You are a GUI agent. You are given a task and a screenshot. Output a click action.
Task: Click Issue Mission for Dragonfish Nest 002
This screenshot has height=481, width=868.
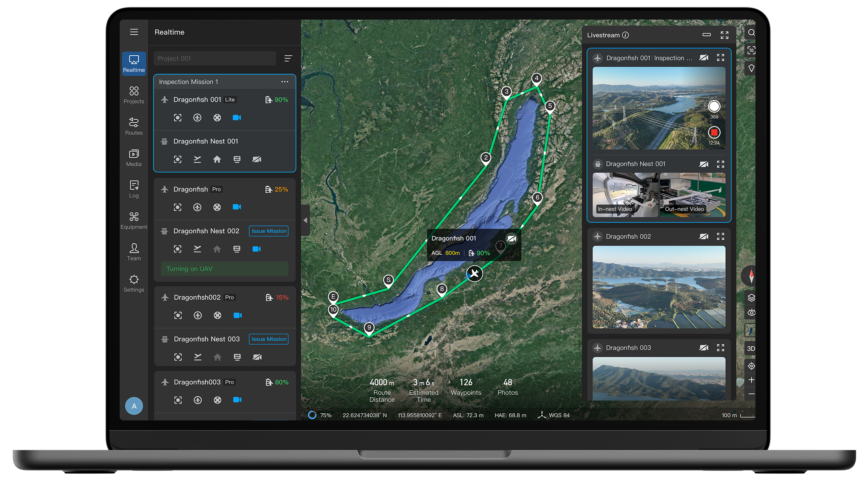click(x=269, y=231)
